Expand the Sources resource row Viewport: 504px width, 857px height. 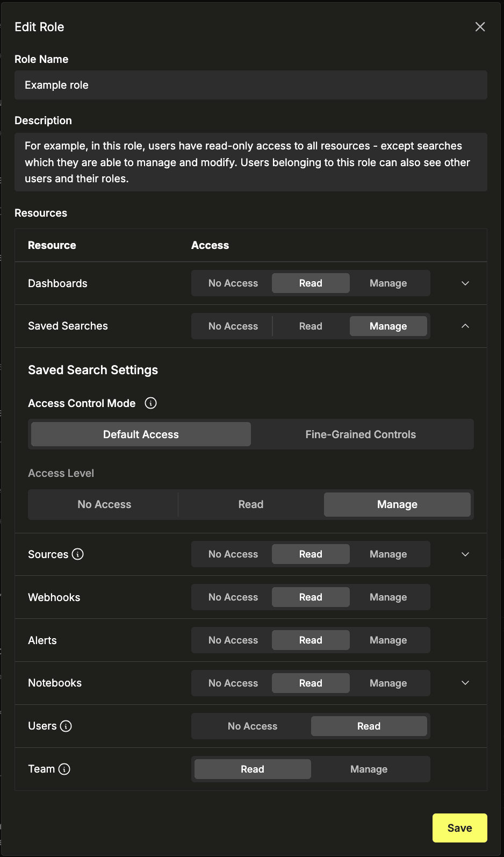(x=465, y=554)
